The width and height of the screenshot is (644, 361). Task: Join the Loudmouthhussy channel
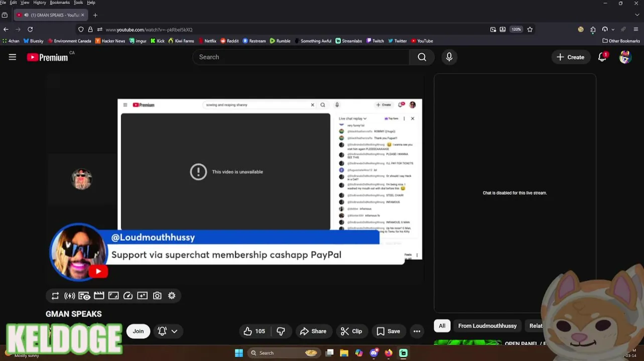coord(138,331)
